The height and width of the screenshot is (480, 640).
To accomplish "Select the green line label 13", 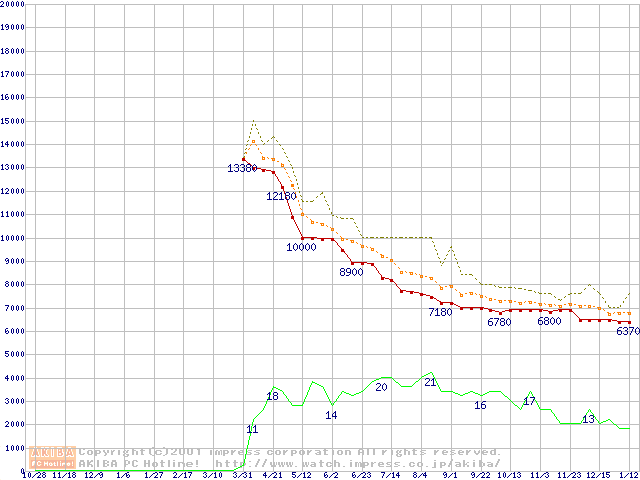I will (588, 419).
